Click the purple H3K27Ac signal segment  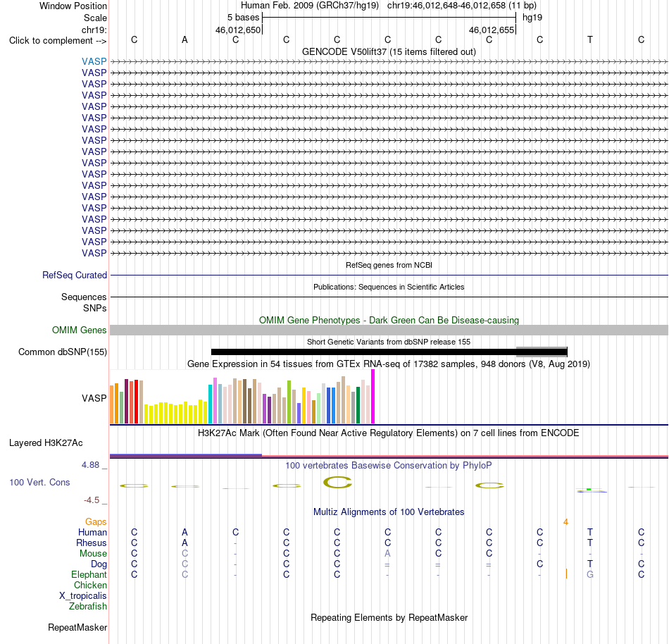pyautogui.click(x=186, y=456)
